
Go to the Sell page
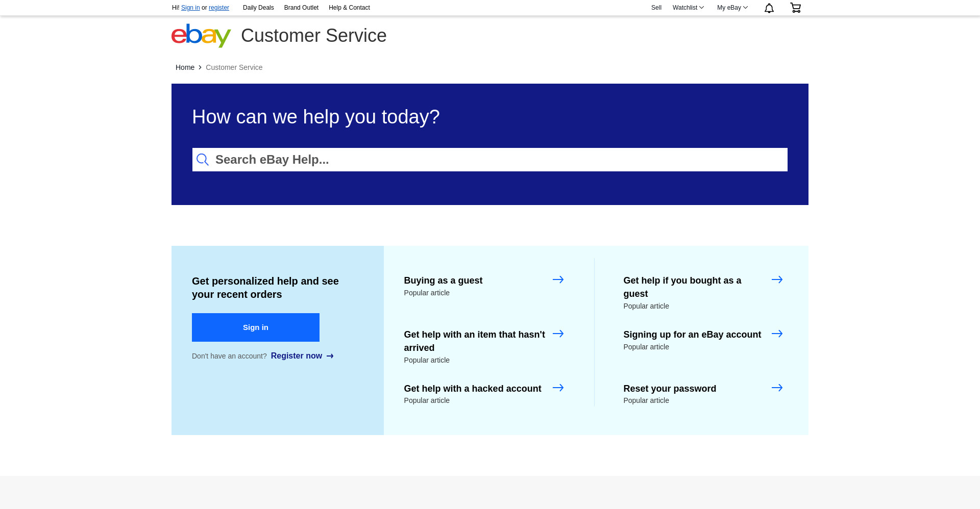pos(656,8)
